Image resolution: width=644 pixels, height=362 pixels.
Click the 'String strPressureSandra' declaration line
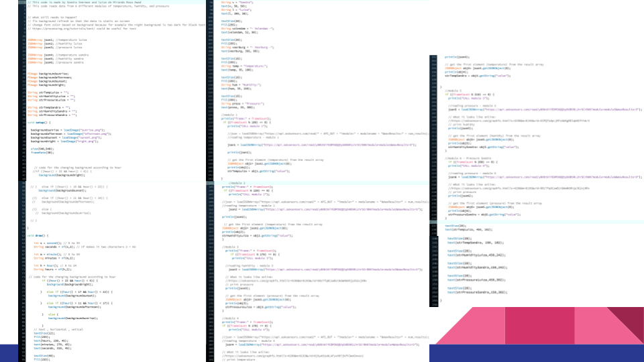pos(52,115)
